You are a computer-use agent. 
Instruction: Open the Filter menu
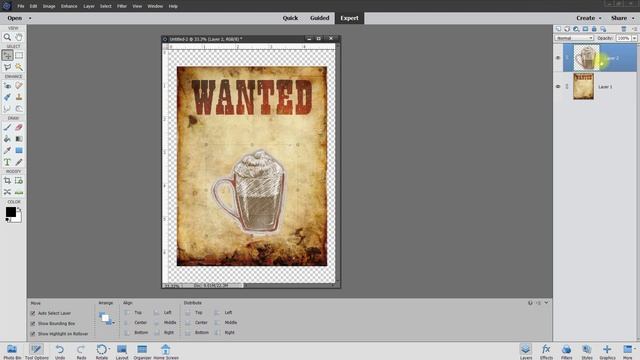click(x=122, y=6)
